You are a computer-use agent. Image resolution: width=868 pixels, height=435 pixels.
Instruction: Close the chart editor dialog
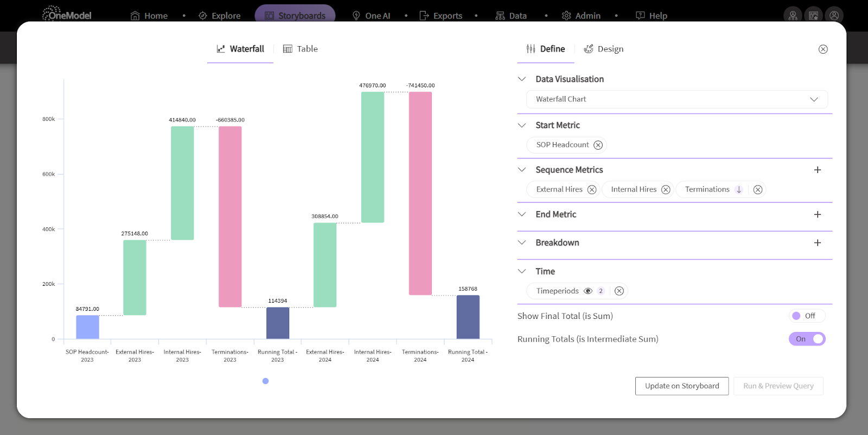click(x=823, y=49)
